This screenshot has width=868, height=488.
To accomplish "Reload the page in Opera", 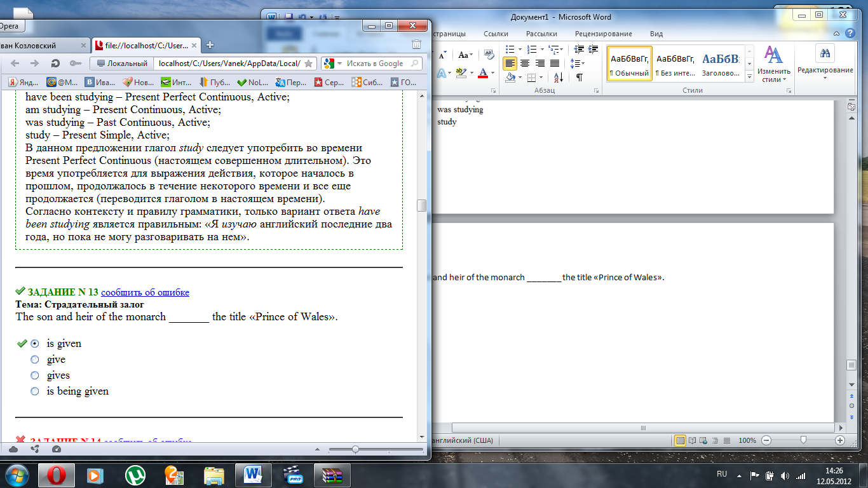I will click(x=55, y=64).
